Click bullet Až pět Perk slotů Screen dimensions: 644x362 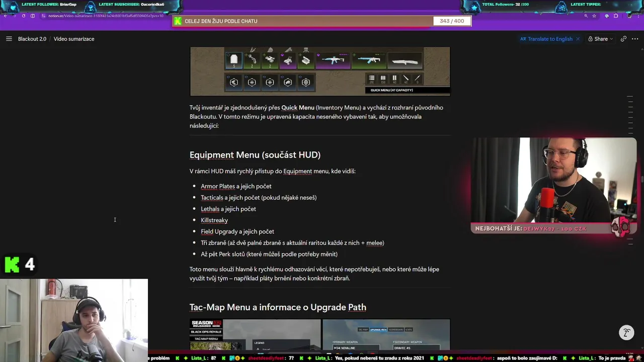pos(269,254)
